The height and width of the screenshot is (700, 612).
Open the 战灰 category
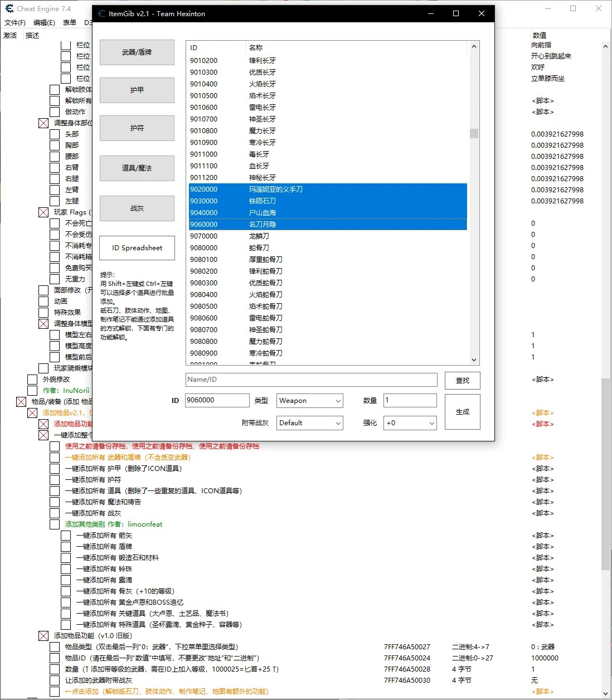[137, 208]
